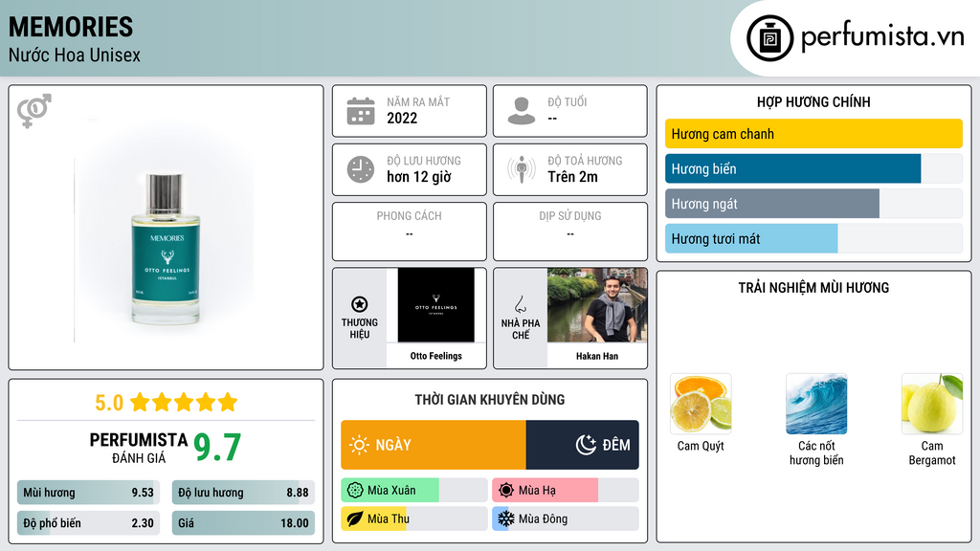The height and width of the screenshot is (551, 980).
Task: Click the 5.0 rating number
Action: 109,403
